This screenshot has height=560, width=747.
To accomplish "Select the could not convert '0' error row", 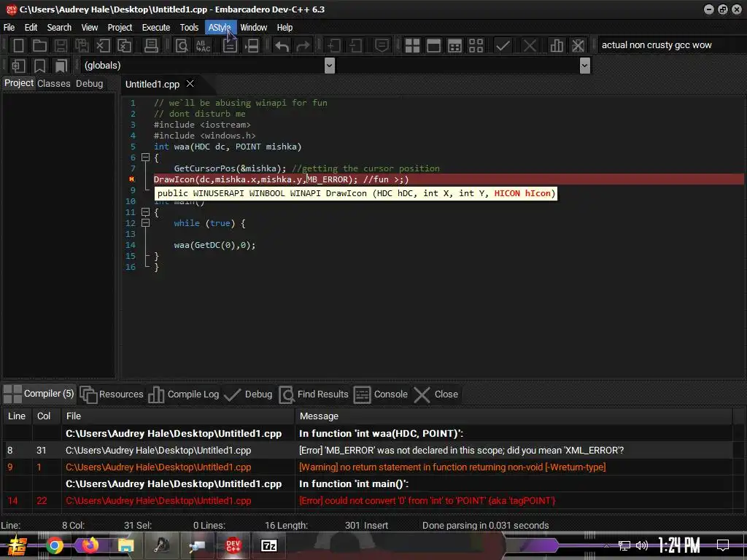I will [x=368, y=500].
